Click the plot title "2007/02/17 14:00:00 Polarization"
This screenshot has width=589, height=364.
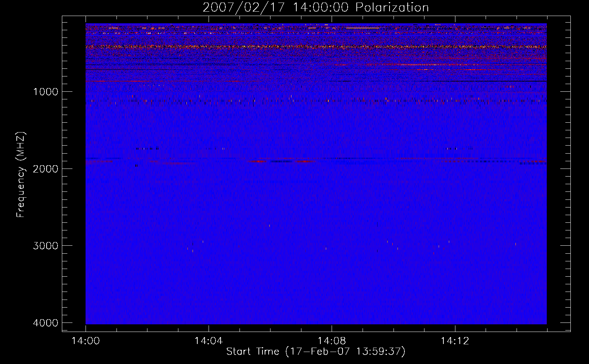pos(316,8)
